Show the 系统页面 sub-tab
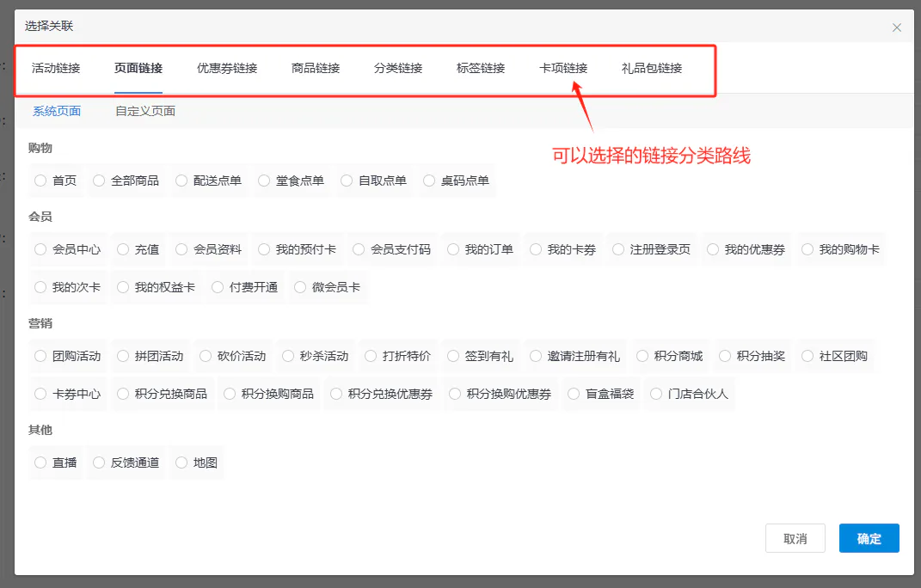921x588 pixels. (57, 111)
